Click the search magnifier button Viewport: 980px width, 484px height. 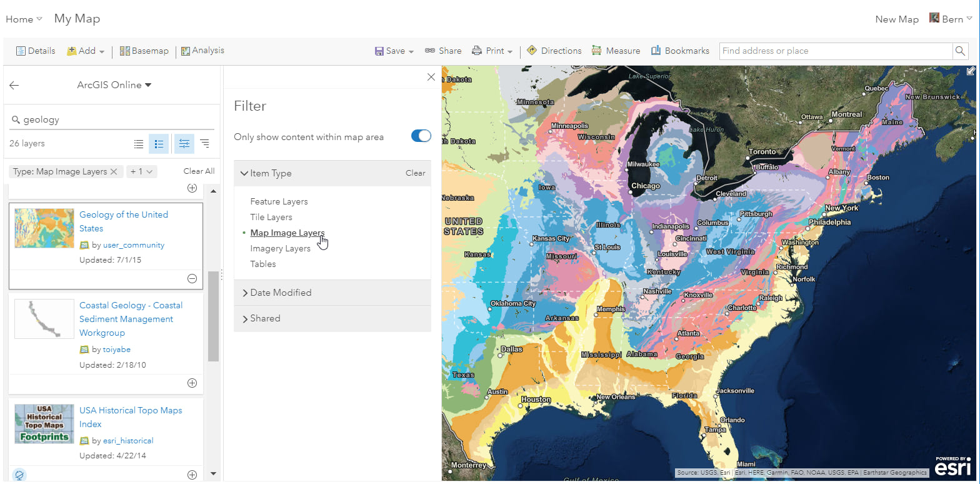point(959,51)
